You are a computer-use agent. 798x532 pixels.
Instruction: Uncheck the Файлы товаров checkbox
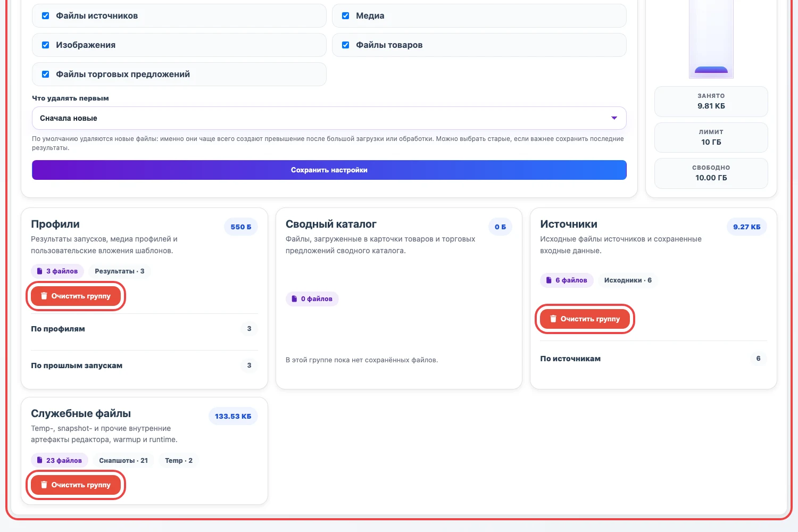pos(346,45)
